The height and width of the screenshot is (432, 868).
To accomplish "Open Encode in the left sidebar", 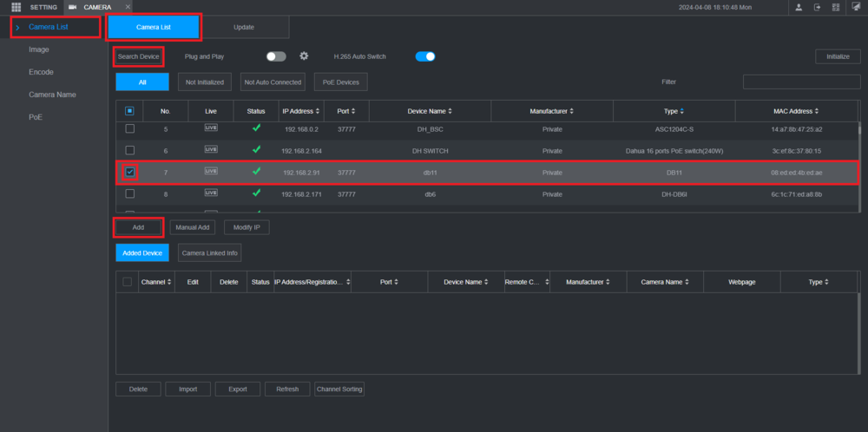I will [x=41, y=72].
